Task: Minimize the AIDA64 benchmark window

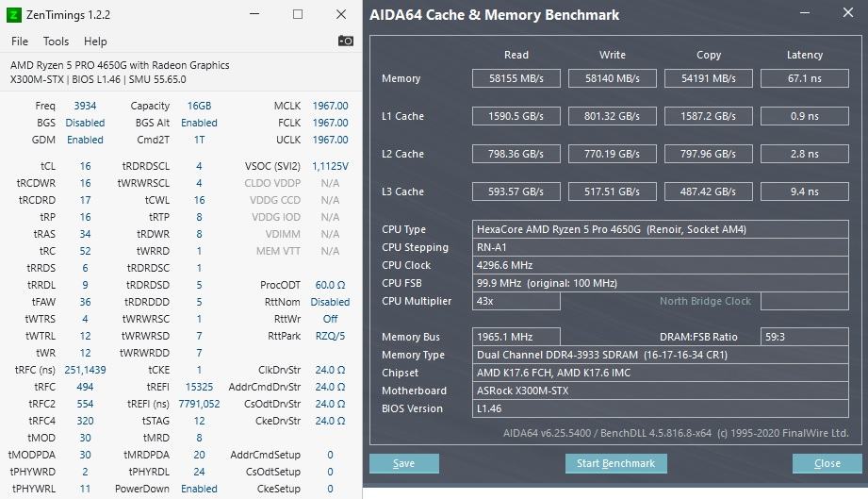Action: (x=805, y=13)
